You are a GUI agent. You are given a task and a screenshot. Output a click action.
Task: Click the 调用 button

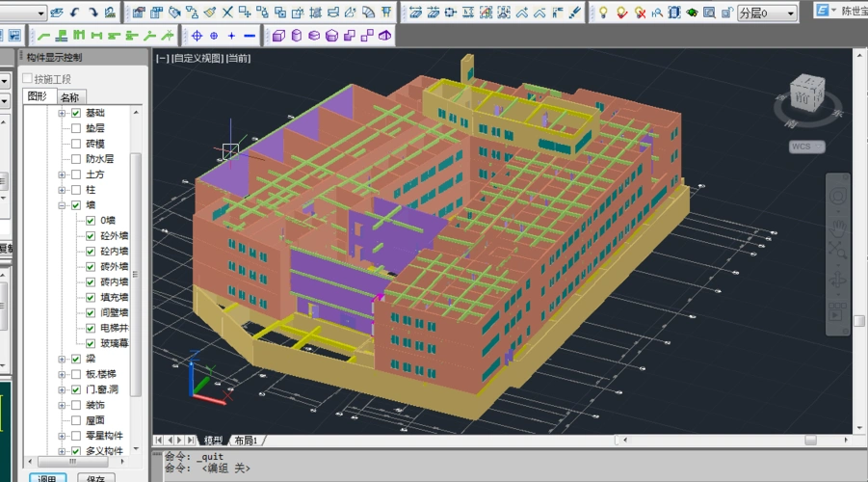[47, 477]
